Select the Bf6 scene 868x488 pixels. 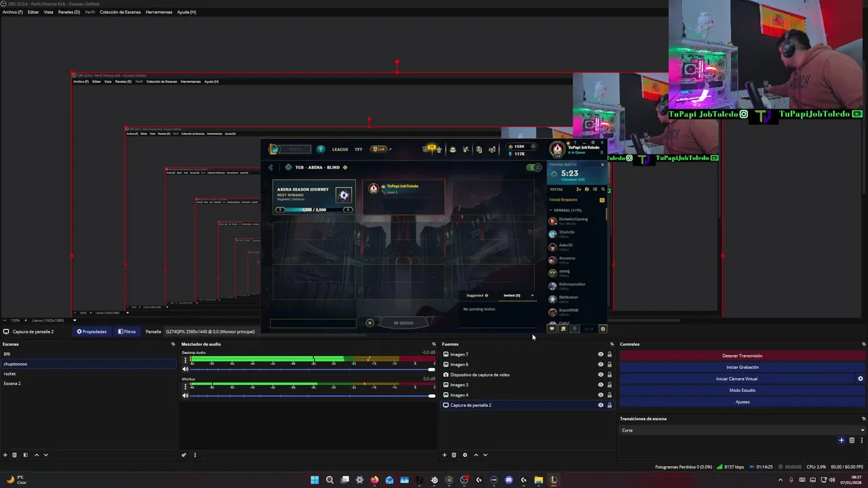pos(88,354)
